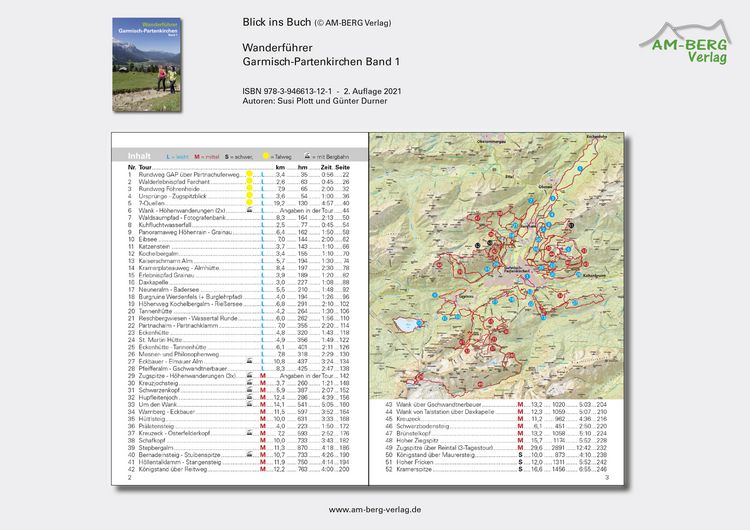The height and width of the screenshot is (530, 750).
Task: Select tour row 'Kuhfluchtwasserfall'
Action: (x=239, y=225)
